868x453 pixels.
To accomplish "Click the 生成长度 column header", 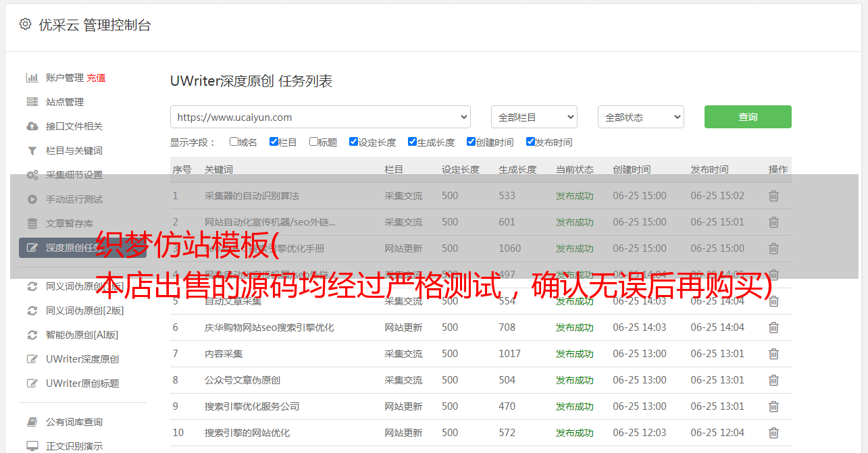I will [517, 169].
